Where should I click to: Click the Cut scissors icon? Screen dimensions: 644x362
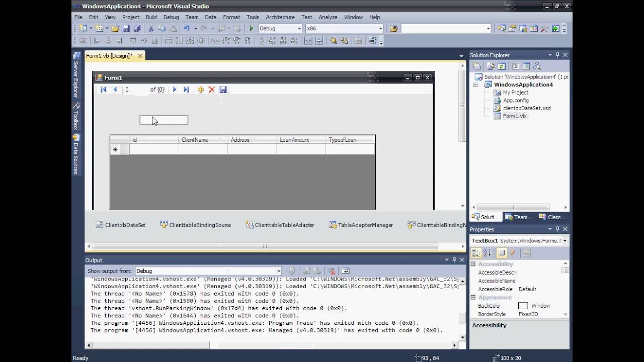(x=151, y=29)
